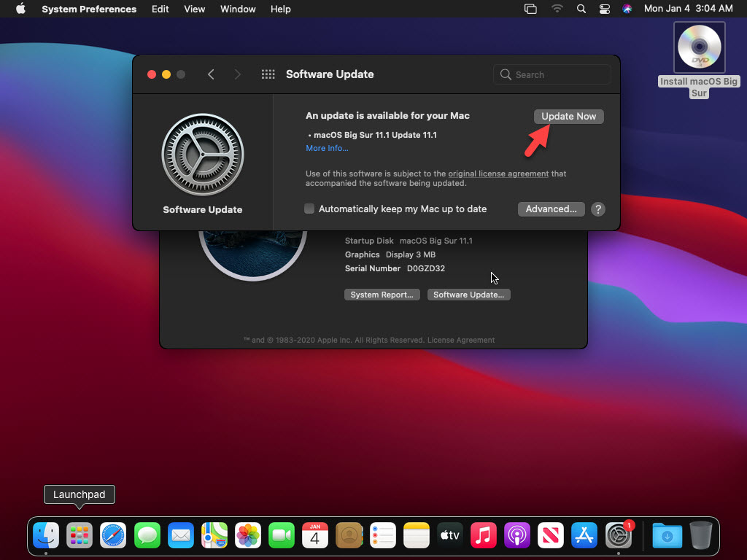747x560 pixels.
Task: Select the serial number D0GZD32
Action: [x=426, y=268]
